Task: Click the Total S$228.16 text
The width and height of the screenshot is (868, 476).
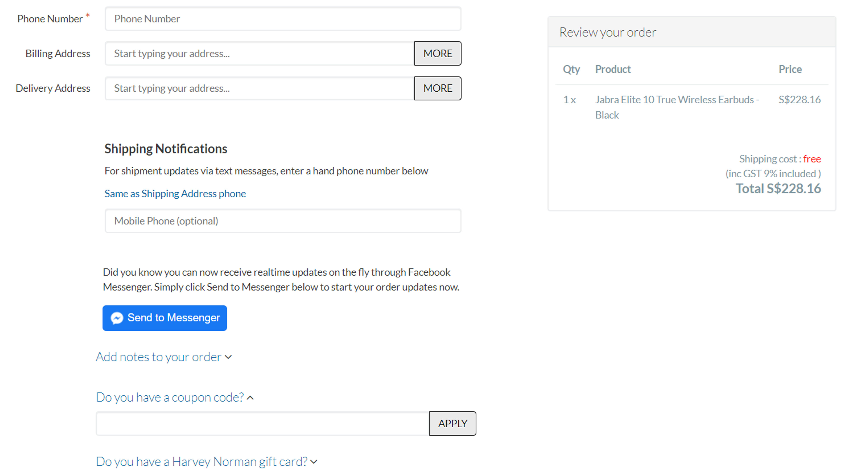Action: (778, 189)
